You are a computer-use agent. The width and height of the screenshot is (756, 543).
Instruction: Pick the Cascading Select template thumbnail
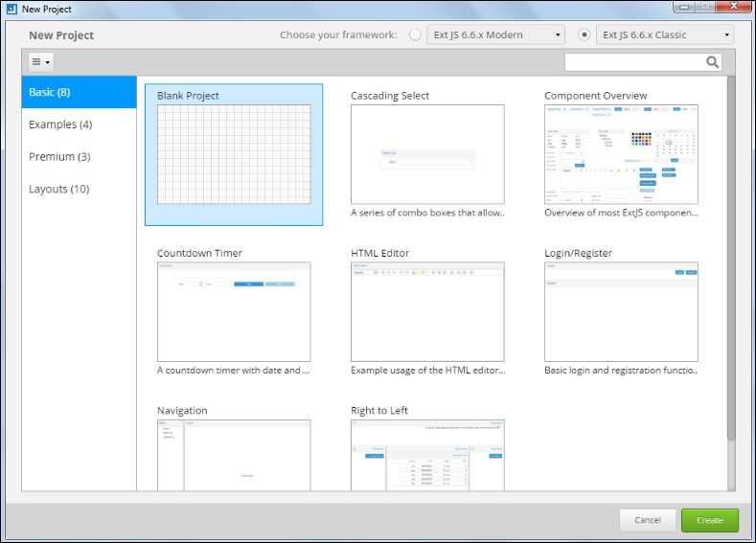(x=427, y=154)
